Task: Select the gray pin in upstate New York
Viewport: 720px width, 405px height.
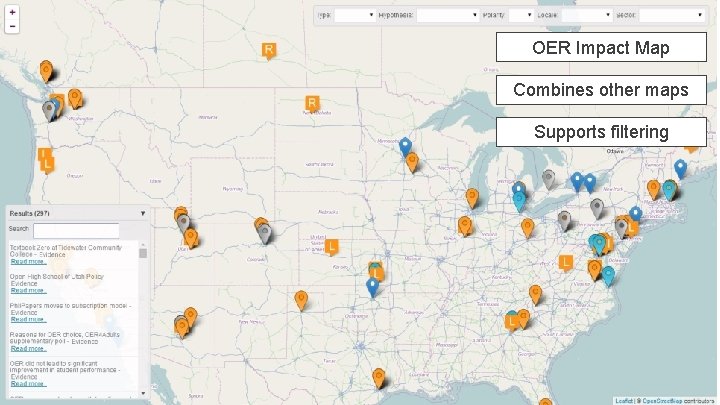Action: [596, 208]
